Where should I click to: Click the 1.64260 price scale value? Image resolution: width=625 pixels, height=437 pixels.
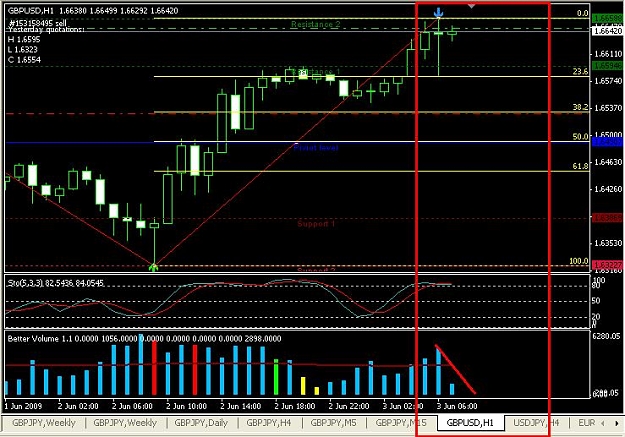(x=608, y=189)
